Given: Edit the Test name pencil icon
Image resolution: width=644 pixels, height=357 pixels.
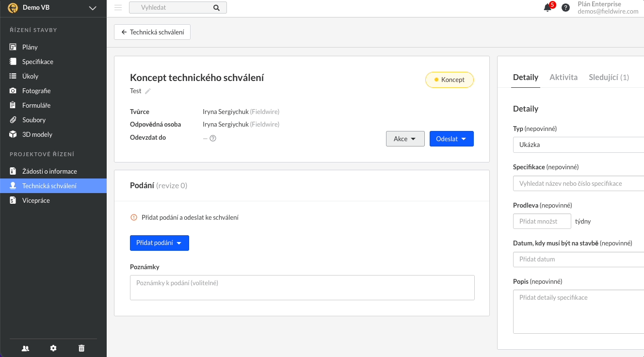Looking at the screenshot, I should pyautogui.click(x=148, y=91).
